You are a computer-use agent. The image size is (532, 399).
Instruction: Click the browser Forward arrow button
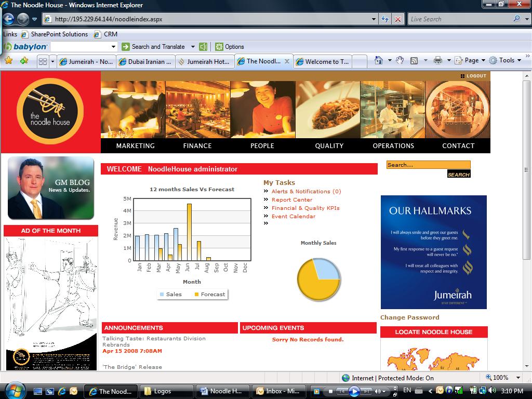(23, 19)
